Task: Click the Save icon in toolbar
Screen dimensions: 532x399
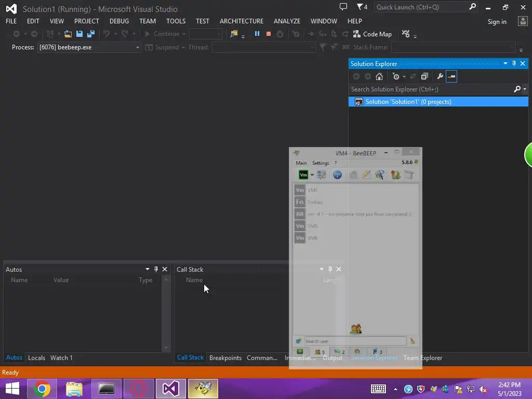Action: 79,34
